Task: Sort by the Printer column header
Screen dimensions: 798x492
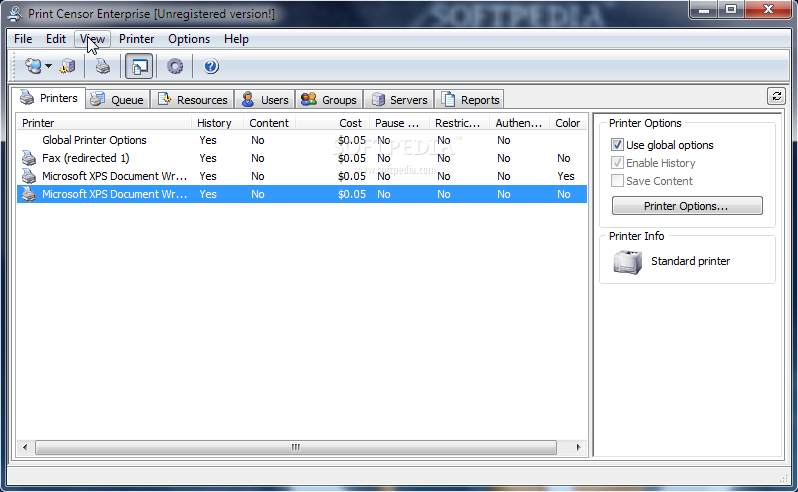Action: (104, 123)
